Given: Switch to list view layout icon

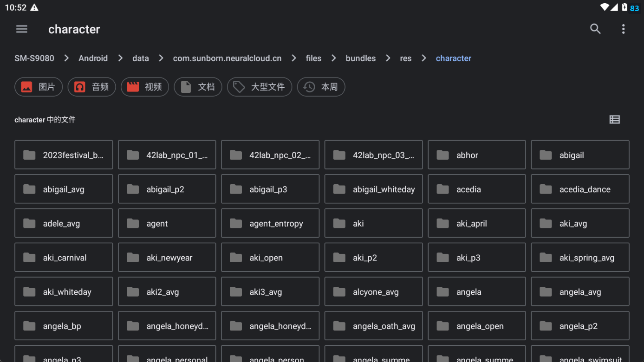Looking at the screenshot, I should (614, 120).
